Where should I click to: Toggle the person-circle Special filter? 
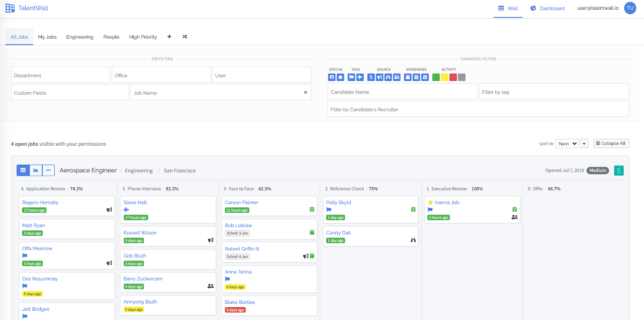point(332,77)
